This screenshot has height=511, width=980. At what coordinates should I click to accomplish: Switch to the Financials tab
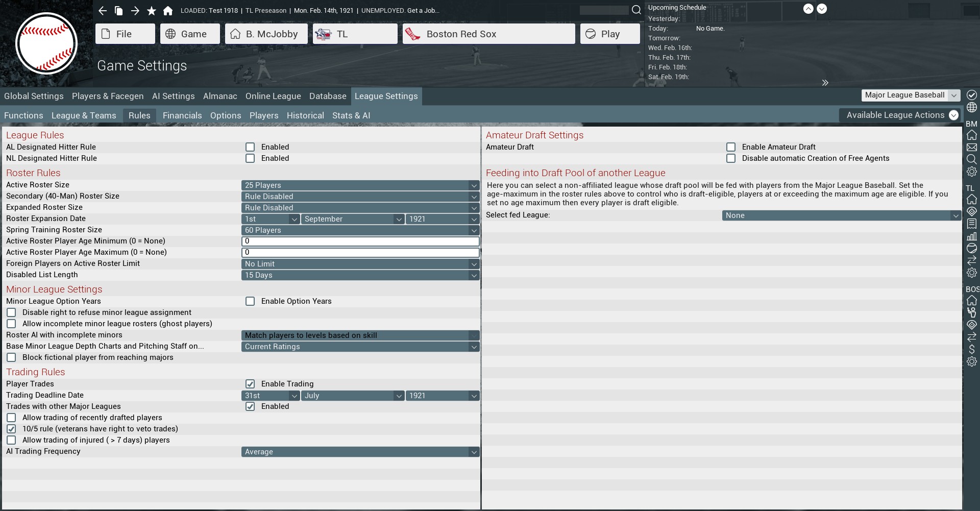(x=182, y=115)
